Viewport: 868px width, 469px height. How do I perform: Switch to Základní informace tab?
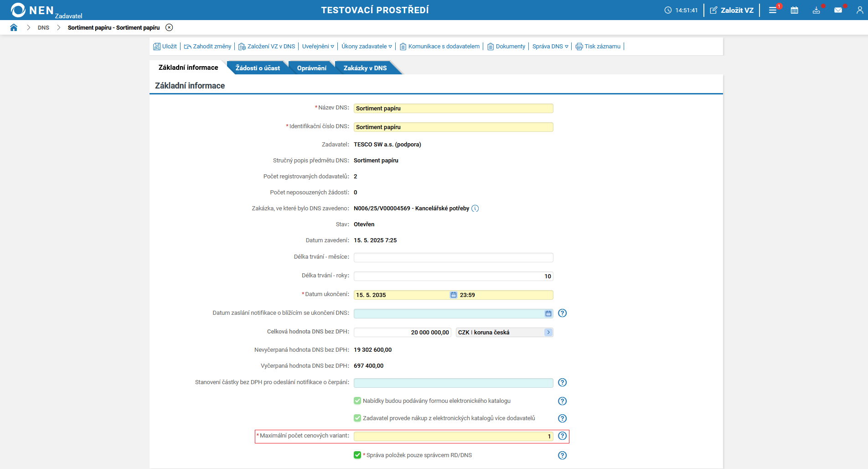[188, 68]
